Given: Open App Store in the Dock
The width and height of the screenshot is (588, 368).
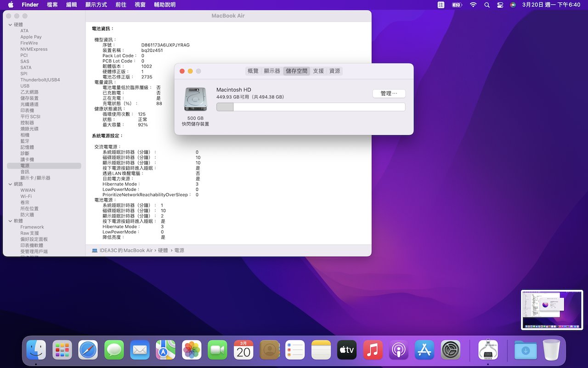Looking at the screenshot, I should [424, 350].
